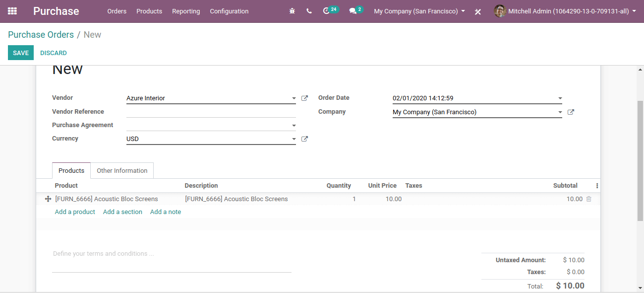This screenshot has width=644, height=293.
Task: Open Mitchell Admin user menu
Action: tap(565, 11)
